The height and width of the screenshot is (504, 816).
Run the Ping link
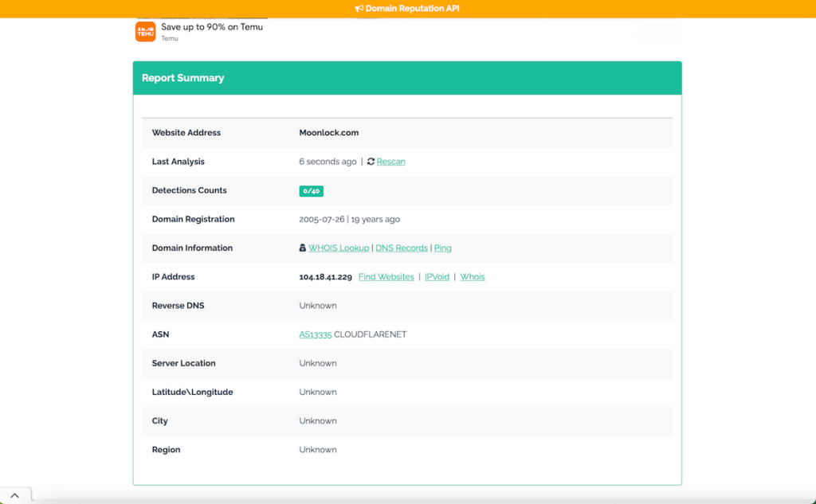[x=442, y=248]
